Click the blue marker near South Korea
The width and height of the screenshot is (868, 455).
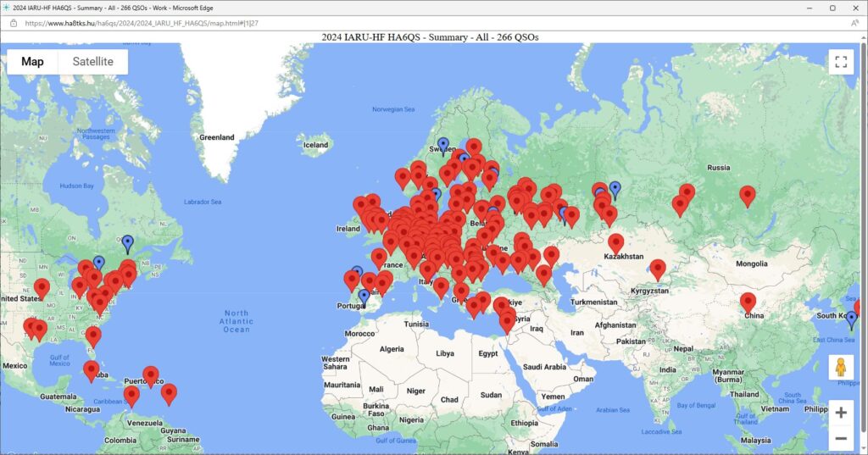tap(851, 319)
